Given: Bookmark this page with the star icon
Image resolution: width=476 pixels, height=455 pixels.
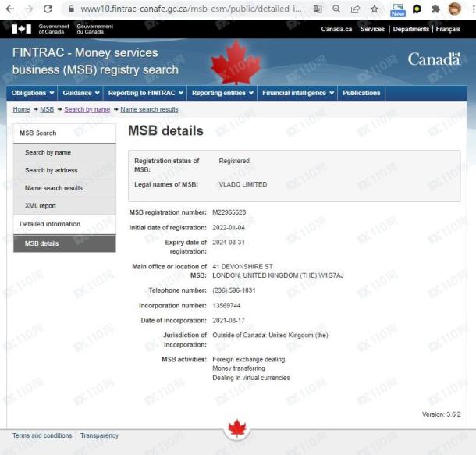Looking at the screenshot, I should (375, 9).
